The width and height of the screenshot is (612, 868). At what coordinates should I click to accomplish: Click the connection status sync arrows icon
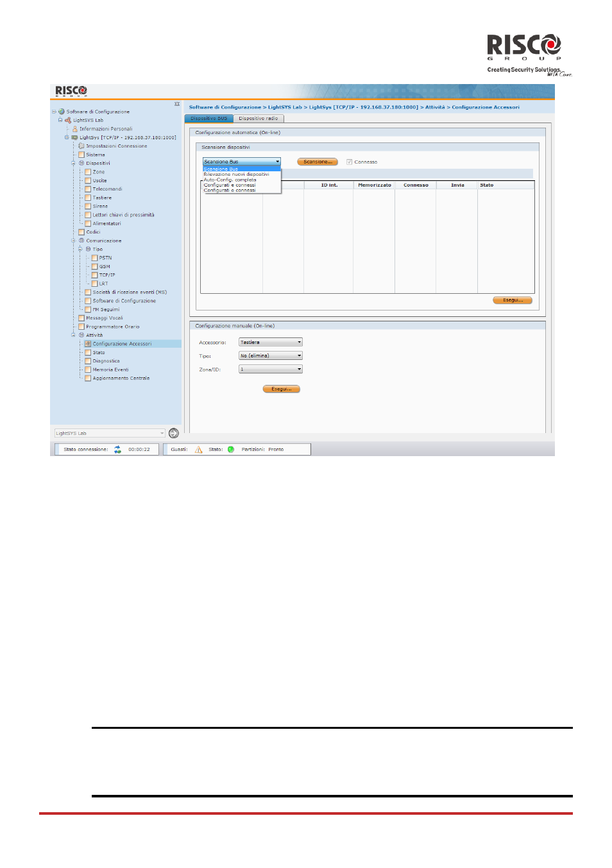point(117,450)
